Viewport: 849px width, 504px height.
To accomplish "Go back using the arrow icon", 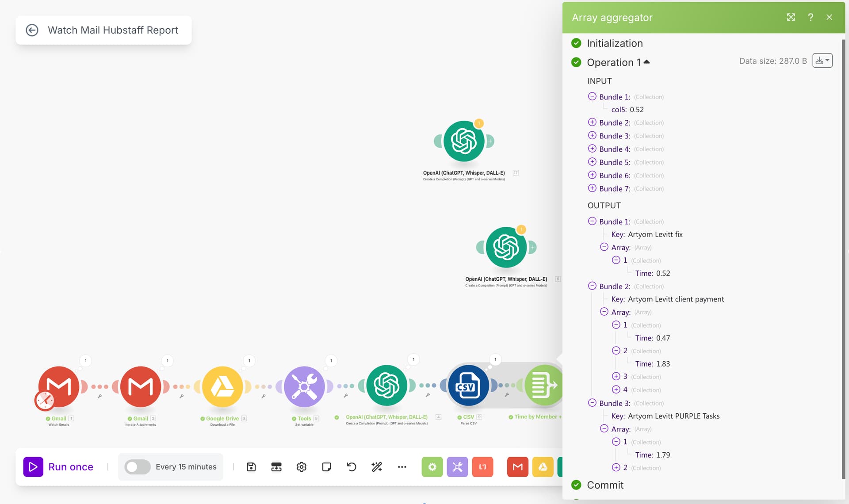I will point(32,30).
